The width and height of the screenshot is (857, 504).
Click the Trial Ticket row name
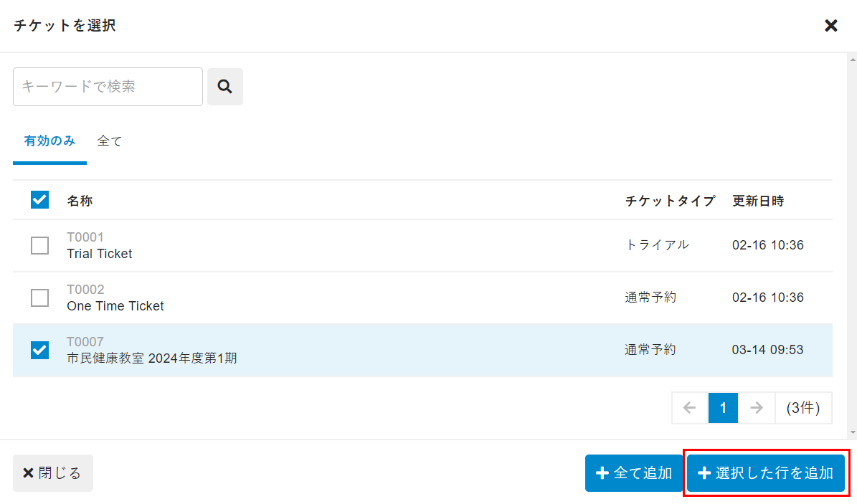(x=100, y=254)
